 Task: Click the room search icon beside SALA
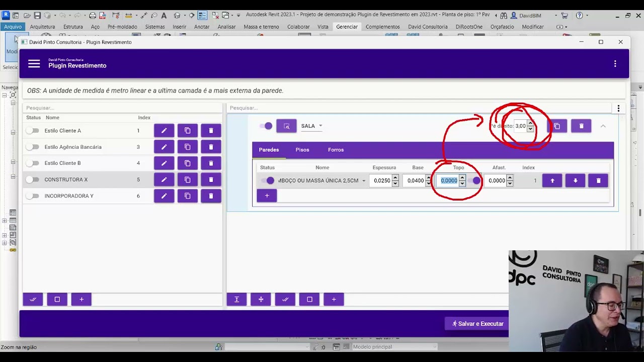(x=286, y=126)
